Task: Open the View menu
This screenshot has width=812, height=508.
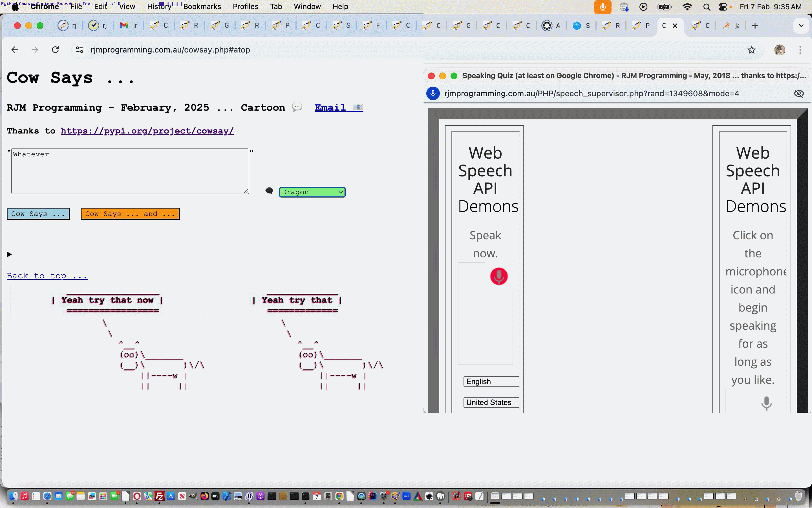Action: click(127, 7)
